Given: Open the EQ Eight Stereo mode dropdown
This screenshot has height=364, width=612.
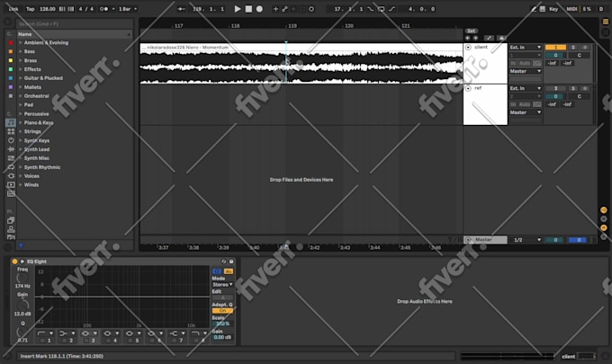Looking at the screenshot, I should (222, 285).
